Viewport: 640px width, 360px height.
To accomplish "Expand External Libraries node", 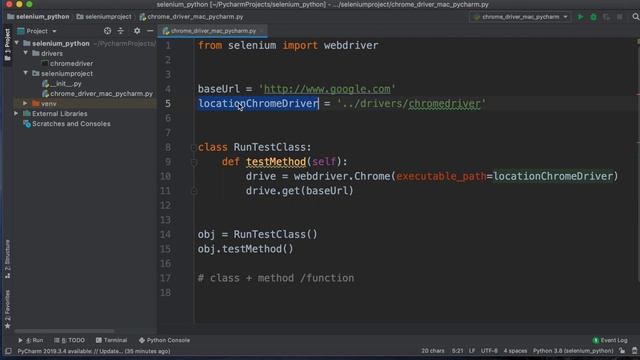I will coord(16,113).
